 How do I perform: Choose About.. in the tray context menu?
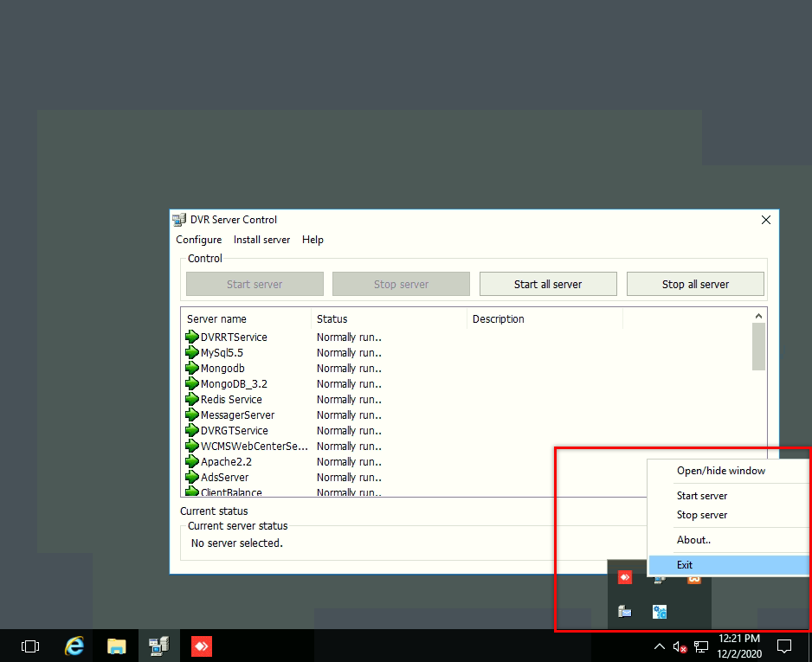(x=729, y=540)
